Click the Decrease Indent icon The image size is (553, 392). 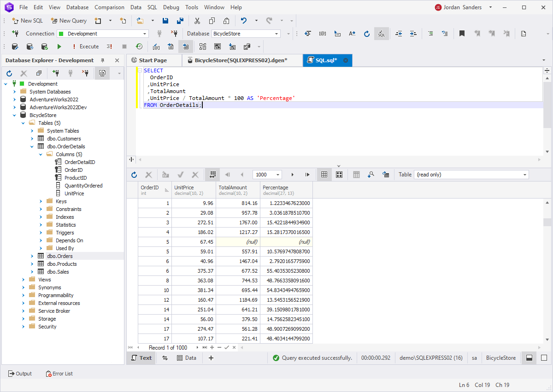click(x=399, y=34)
